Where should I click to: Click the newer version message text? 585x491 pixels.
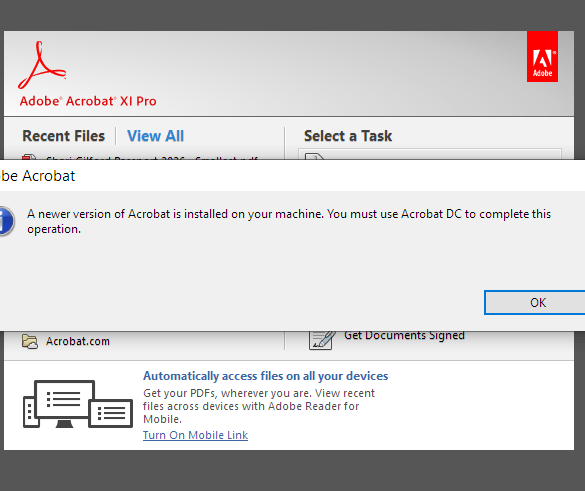289,221
